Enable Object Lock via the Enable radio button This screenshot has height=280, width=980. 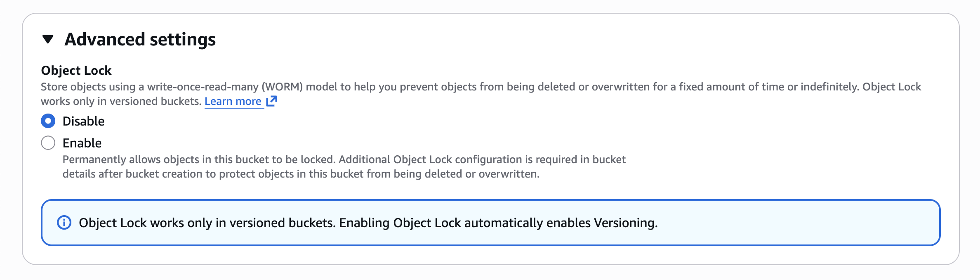[x=47, y=142]
